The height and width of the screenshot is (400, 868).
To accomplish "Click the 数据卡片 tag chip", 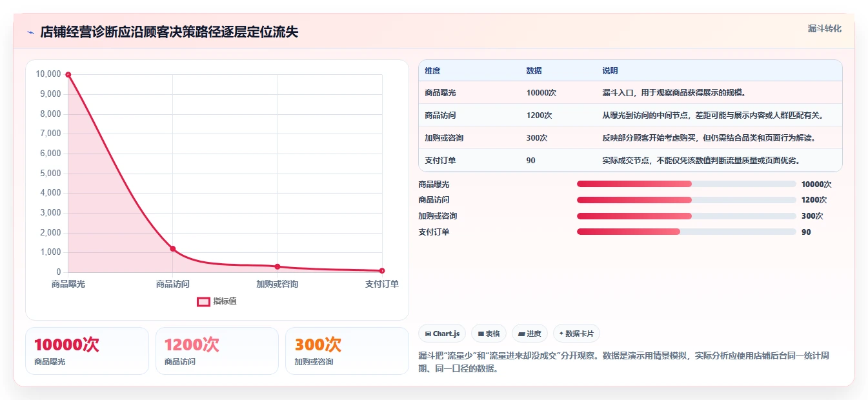I will coord(576,334).
